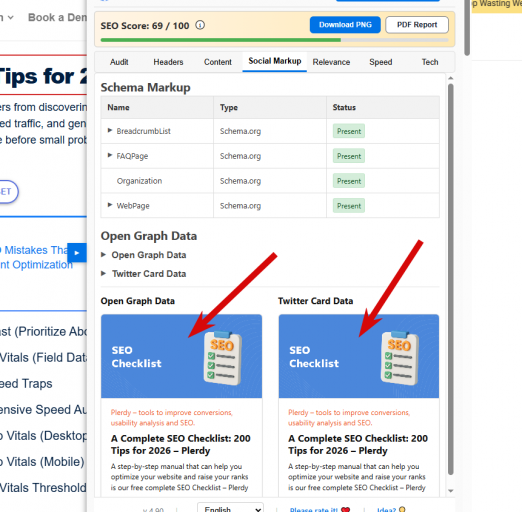This screenshot has height=512, width=522.
Task: Click the info icon next to SEO Score
Action: (200, 25)
